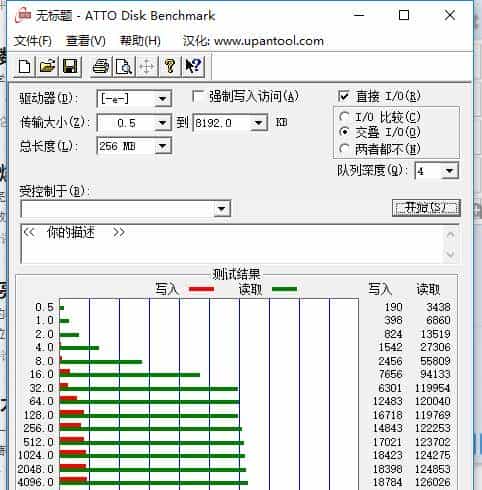Click inside the 你的描述 description text box

tap(233, 244)
